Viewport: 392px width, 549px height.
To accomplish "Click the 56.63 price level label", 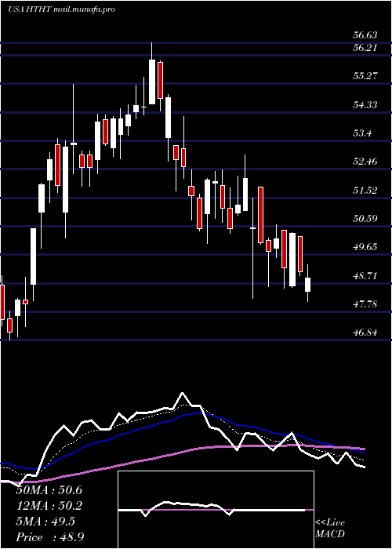I will point(365,35).
